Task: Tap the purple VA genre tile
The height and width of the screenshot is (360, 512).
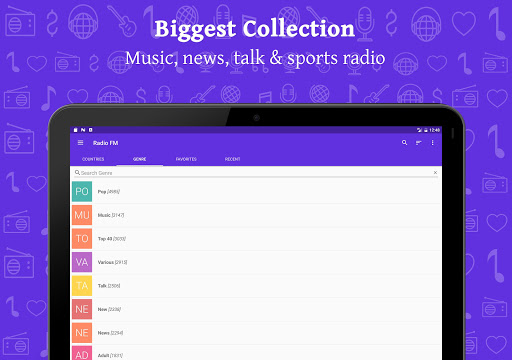Action: click(82, 262)
